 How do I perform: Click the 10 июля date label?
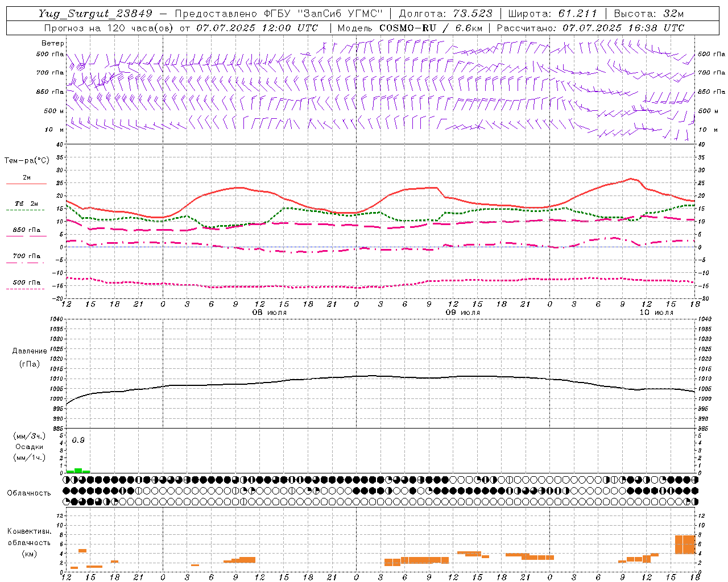point(656,313)
